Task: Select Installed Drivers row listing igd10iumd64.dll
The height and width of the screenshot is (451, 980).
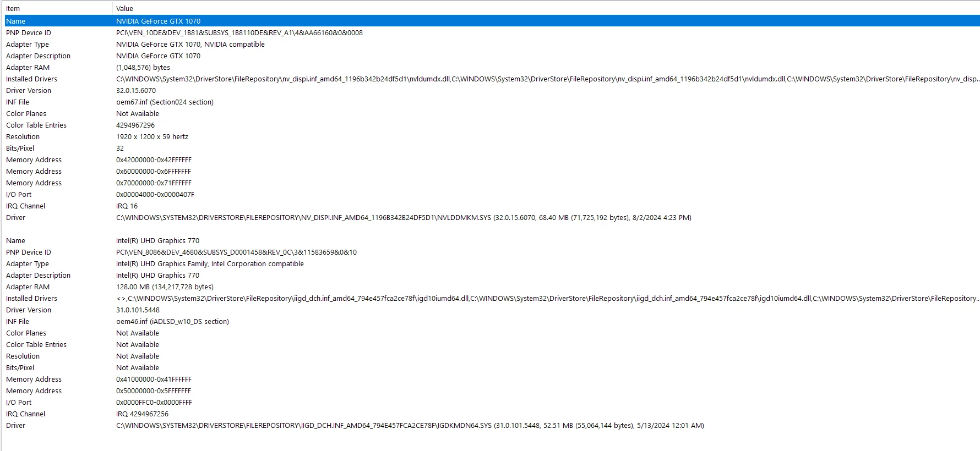Action: [x=492, y=298]
